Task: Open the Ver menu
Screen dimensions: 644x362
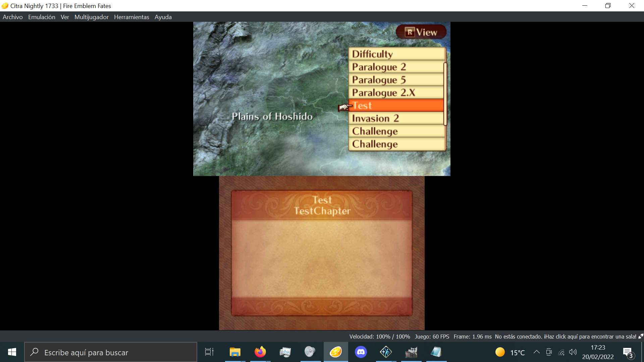Action: [65, 17]
